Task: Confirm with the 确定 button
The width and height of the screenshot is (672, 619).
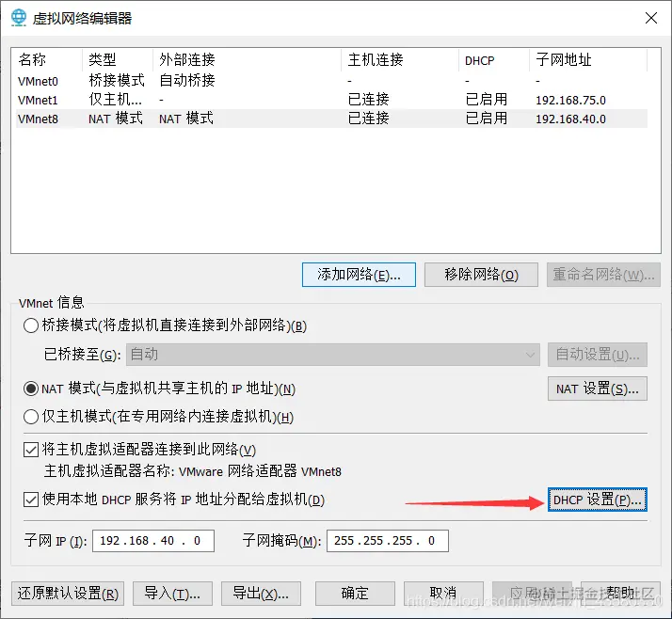Action: pos(355,594)
